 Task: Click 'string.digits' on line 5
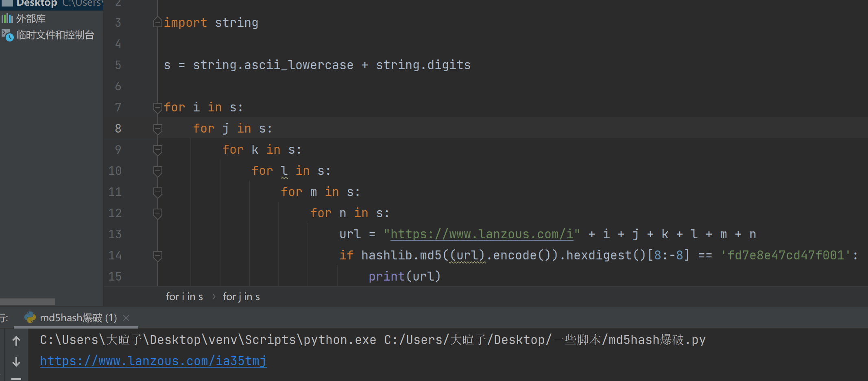423,65
